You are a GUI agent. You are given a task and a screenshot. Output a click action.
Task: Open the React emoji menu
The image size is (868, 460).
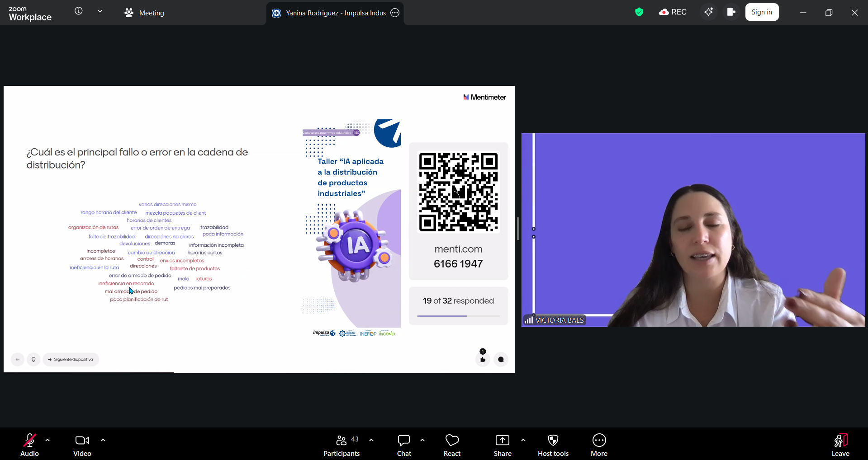coord(452,445)
